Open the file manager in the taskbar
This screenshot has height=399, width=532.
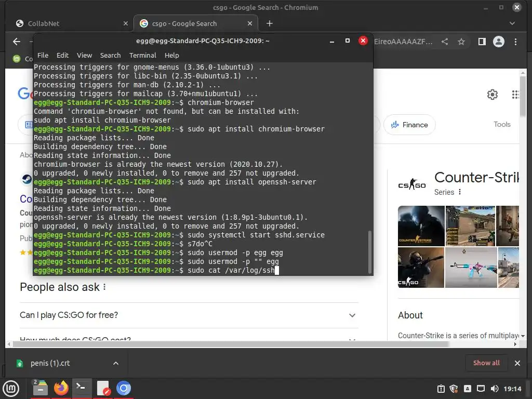40,388
